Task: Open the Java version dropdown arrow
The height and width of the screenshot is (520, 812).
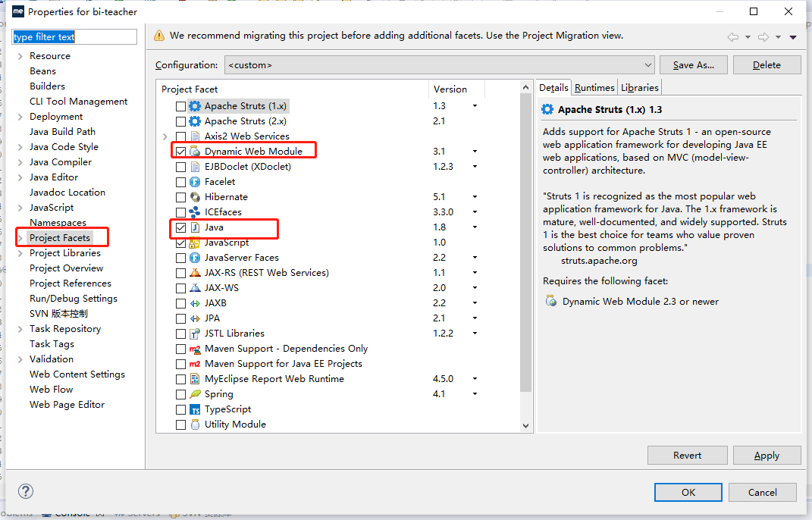Action: [475, 227]
